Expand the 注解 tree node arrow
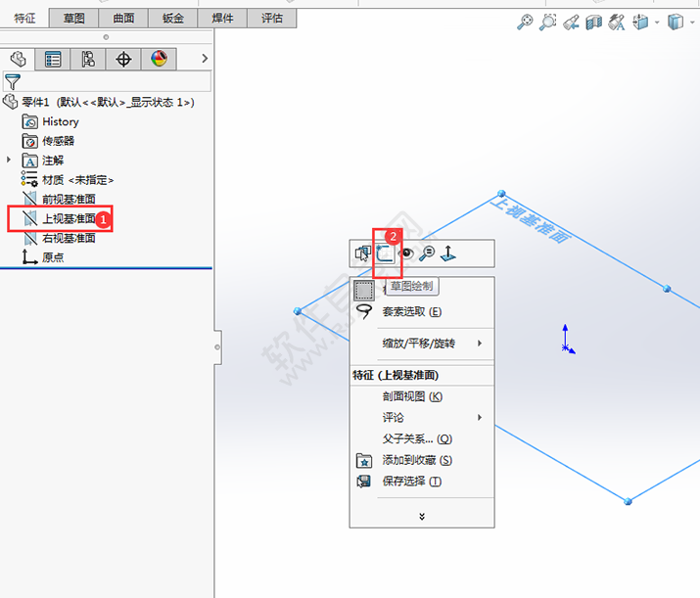The width and height of the screenshot is (700, 598). [9, 160]
